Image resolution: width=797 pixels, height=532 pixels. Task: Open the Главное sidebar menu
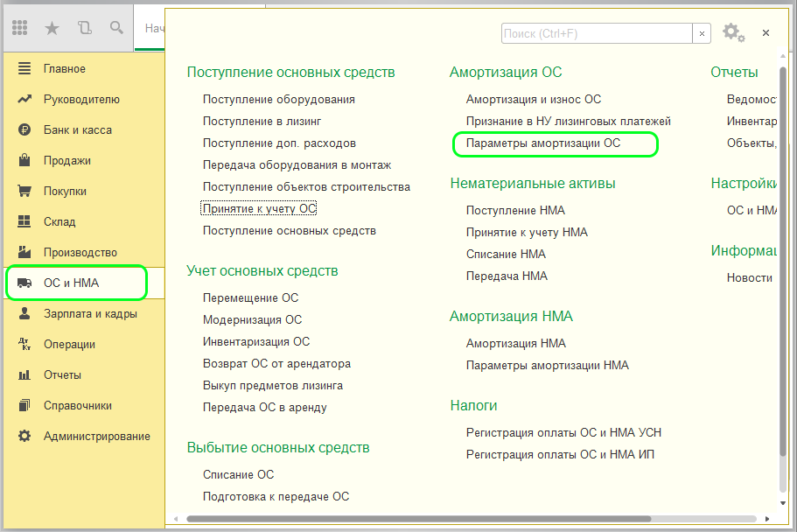pos(64,69)
